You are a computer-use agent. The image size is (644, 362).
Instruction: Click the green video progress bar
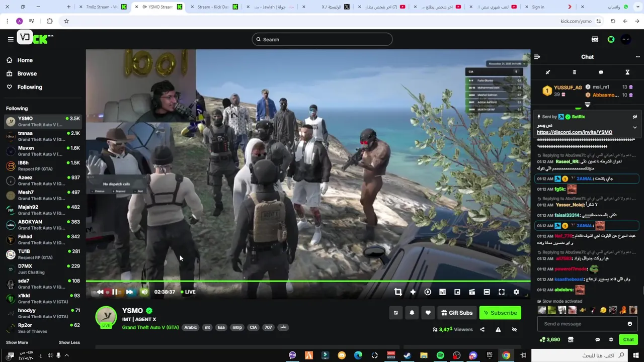tap(308, 282)
